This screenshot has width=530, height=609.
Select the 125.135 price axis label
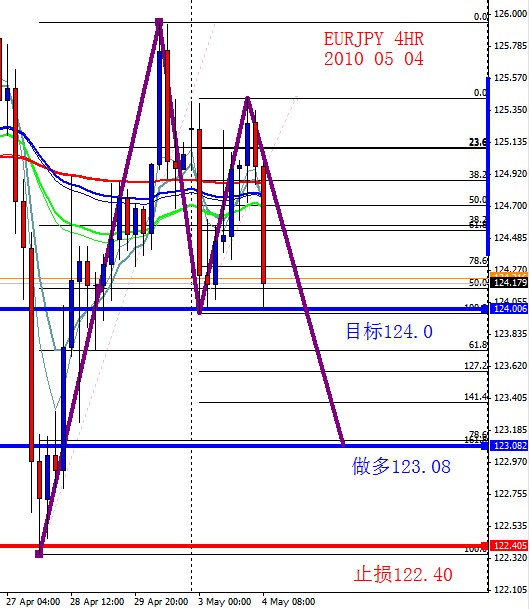pyautogui.click(x=511, y=142)
